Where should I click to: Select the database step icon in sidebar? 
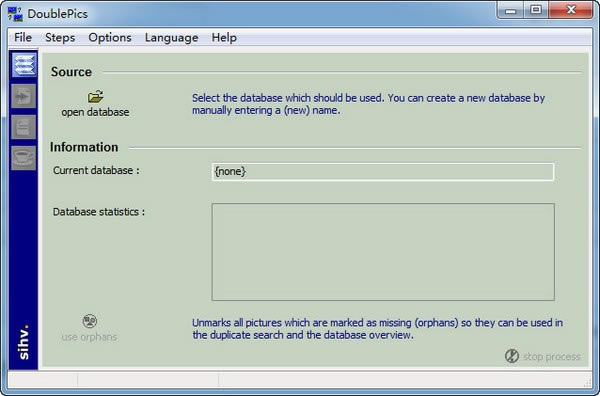[24, 65]
